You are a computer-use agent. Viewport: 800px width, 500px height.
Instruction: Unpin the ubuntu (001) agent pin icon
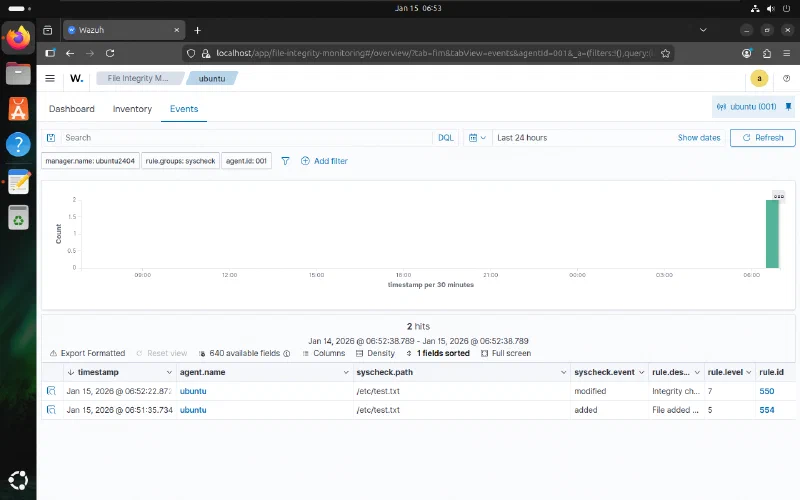point(788,107)
